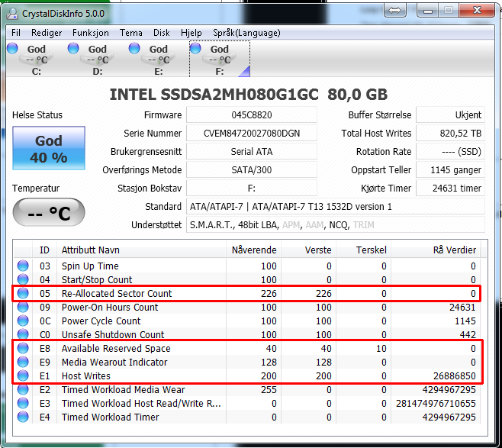The height and width of the screenshot is (448, 502).
Task: Click the Total Host Writes field 820,52 TB
Action: (x=450, y=134)
